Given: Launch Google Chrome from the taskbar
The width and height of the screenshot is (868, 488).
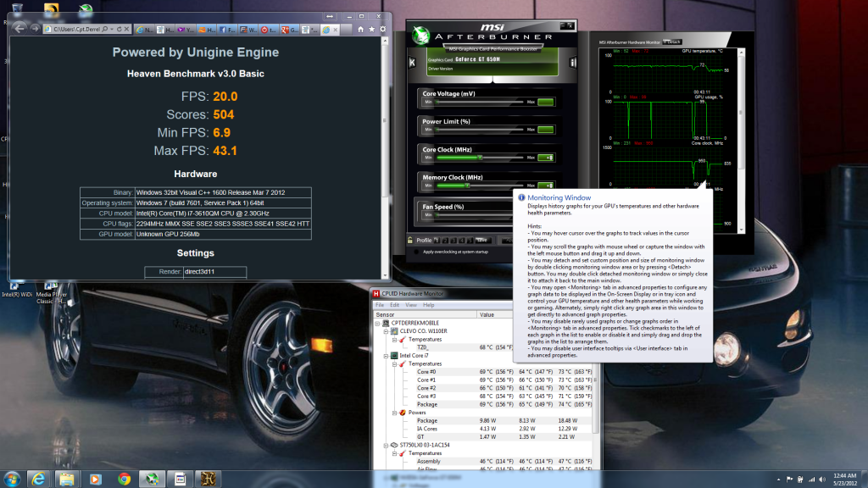Looking at the screenshot, I should tap(125, 479).
